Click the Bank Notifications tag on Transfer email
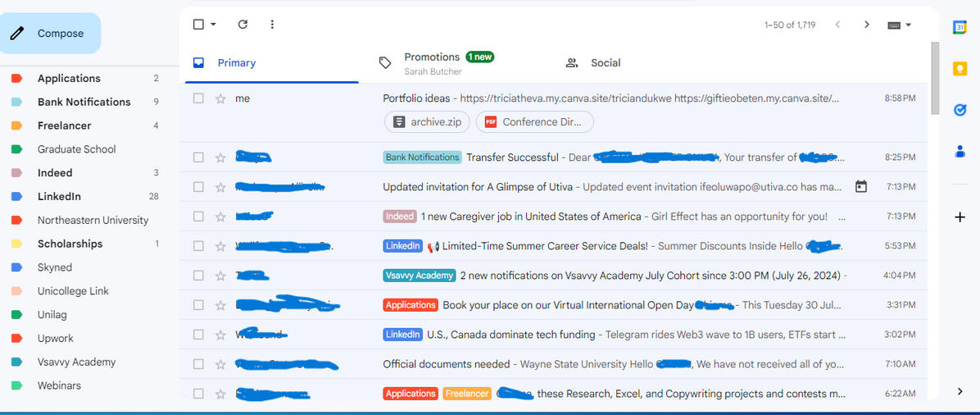 tap(422, 157)
